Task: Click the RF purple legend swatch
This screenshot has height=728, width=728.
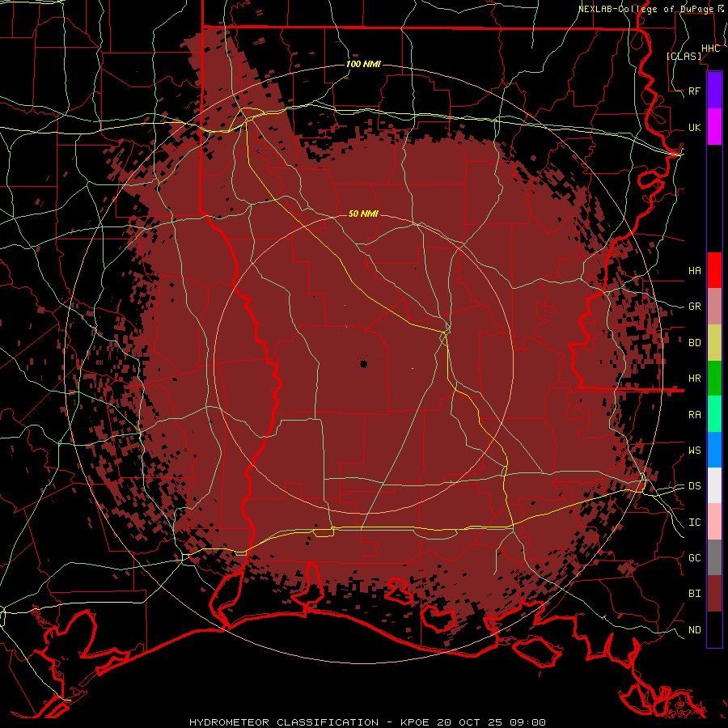Action: pyautogui.click(x=714, y=91)
